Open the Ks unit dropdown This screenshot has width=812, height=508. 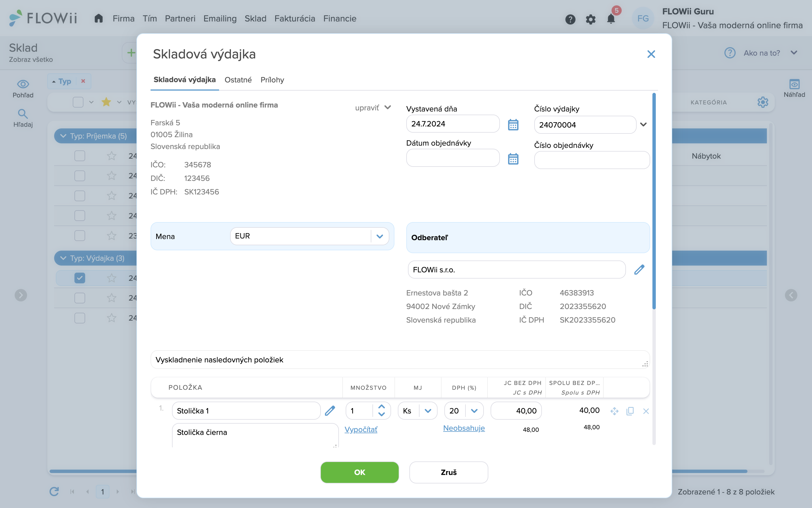[428, 411]
